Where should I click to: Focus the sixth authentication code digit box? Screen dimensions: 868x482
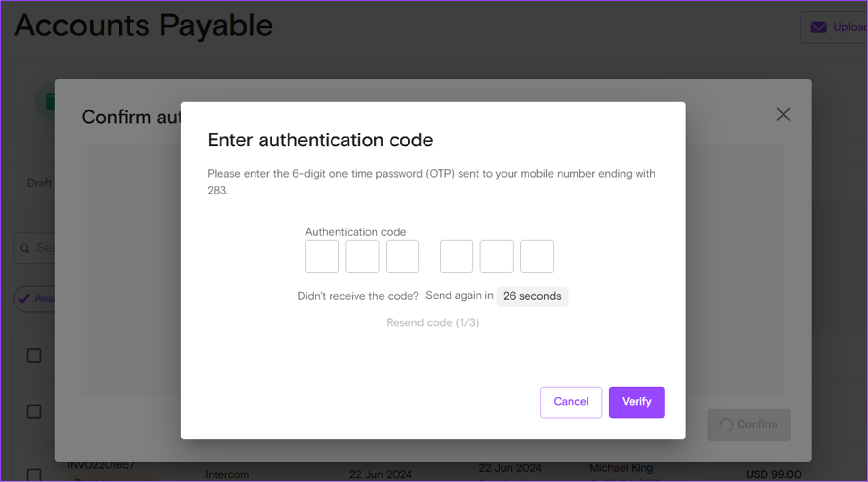pyautogui.click(x=537, y=256)
